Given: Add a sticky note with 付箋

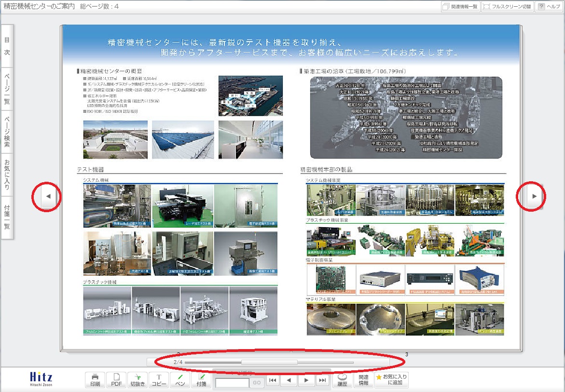Looking at the screenshot, I should [201, 380].
